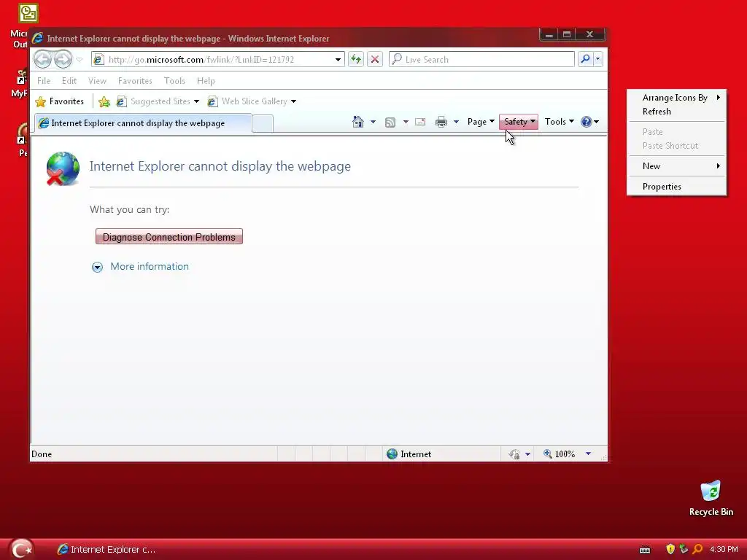Expand More information circle arrow
Screen dimensions: 747x560
tap(97, 267)
